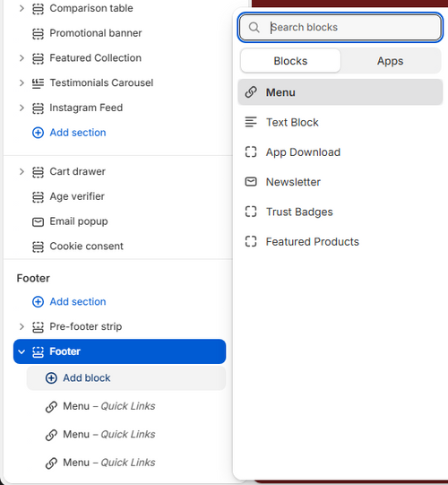Click the Trust Badges block icon
Viewport: 448px width, 485px height.
pos(251,212)
